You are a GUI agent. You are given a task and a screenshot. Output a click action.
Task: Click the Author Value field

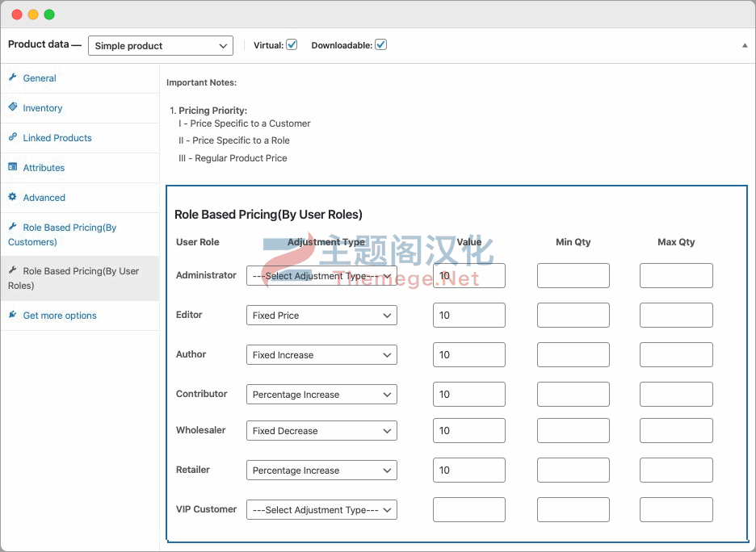pyautogui.click(x=469, y=354)
